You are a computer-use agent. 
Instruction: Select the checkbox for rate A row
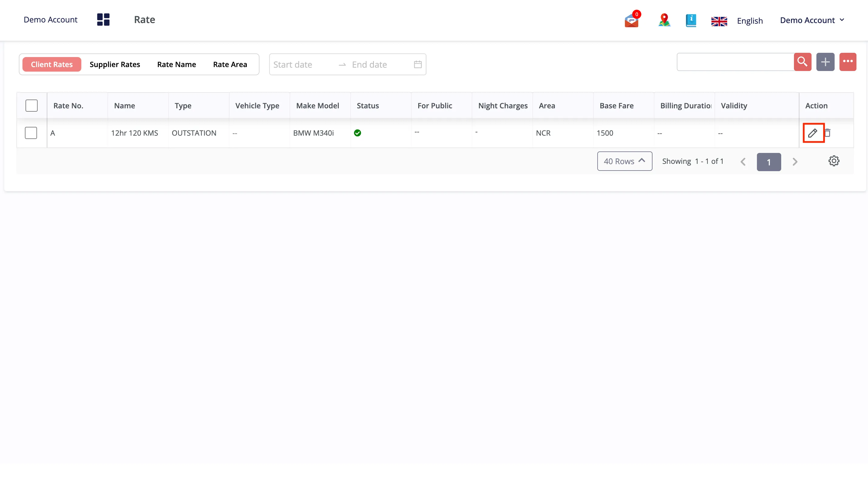click(31, 133)
